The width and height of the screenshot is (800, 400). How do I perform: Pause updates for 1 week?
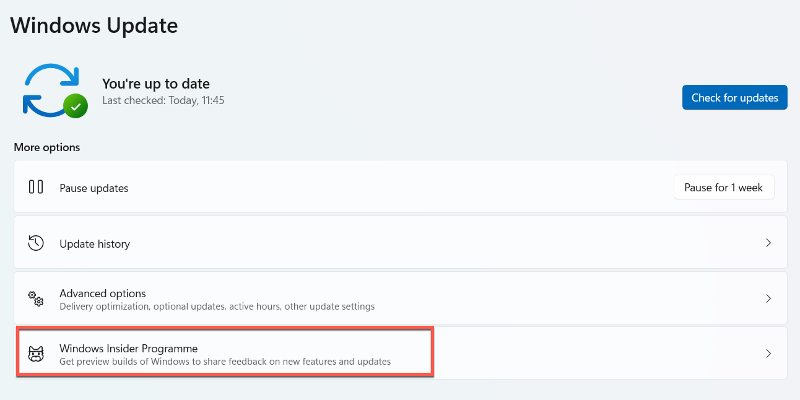(x=723, y=187)
